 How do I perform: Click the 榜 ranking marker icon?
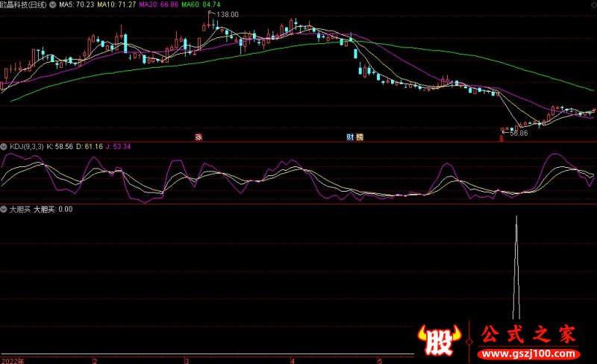click(x=360, y=136)
